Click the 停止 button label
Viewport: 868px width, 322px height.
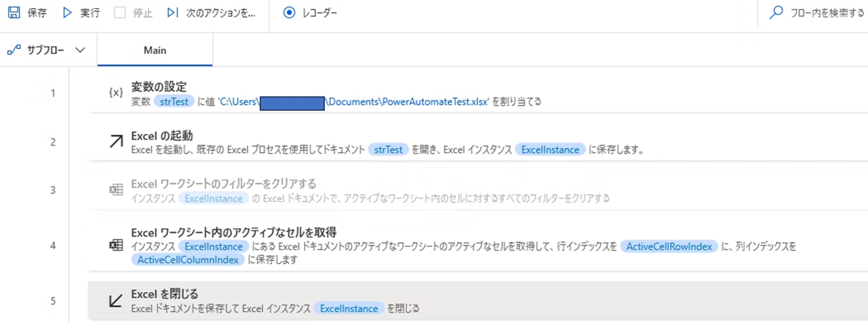tap(143, 13)
